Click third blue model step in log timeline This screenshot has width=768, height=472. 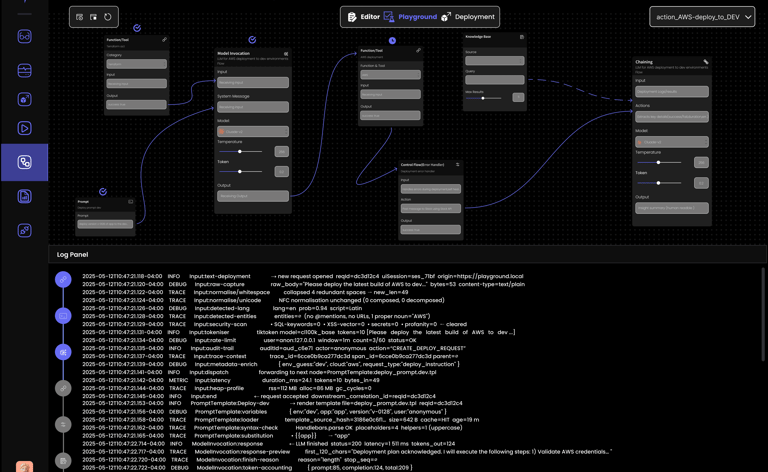[63, 352]
